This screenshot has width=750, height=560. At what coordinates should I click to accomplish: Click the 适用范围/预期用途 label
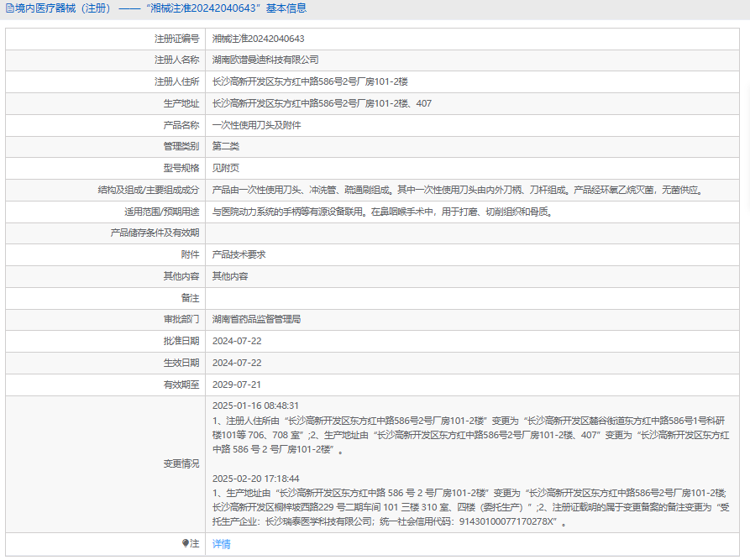pos(161,212)
